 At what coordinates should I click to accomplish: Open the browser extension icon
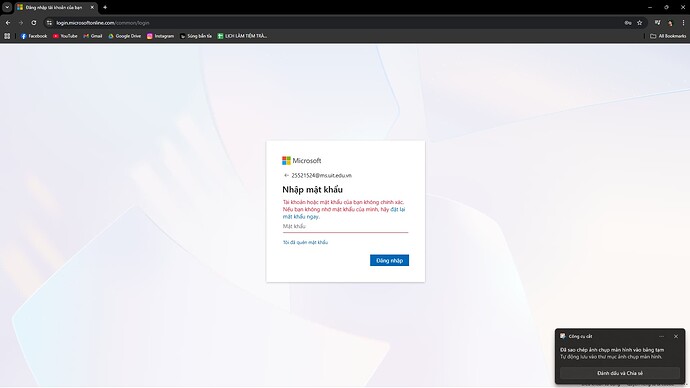point(657,23)
